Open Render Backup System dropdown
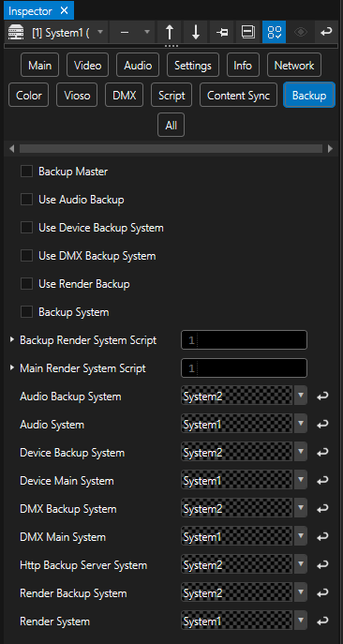 [x=301, y=592]
